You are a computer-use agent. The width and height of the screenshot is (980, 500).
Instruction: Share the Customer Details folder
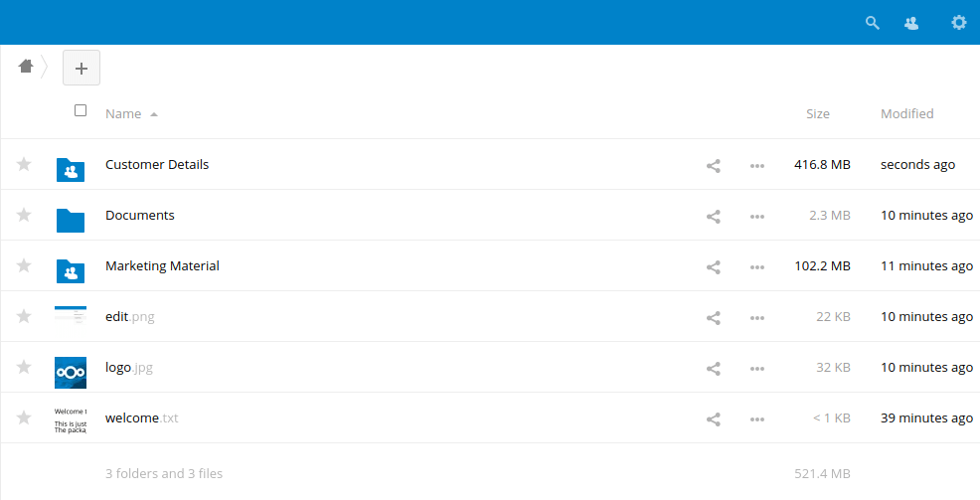713,166
